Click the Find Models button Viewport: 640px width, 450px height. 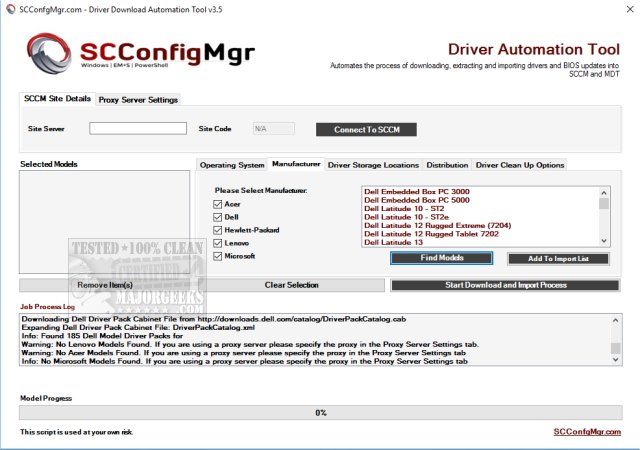(x=442, y=258)
